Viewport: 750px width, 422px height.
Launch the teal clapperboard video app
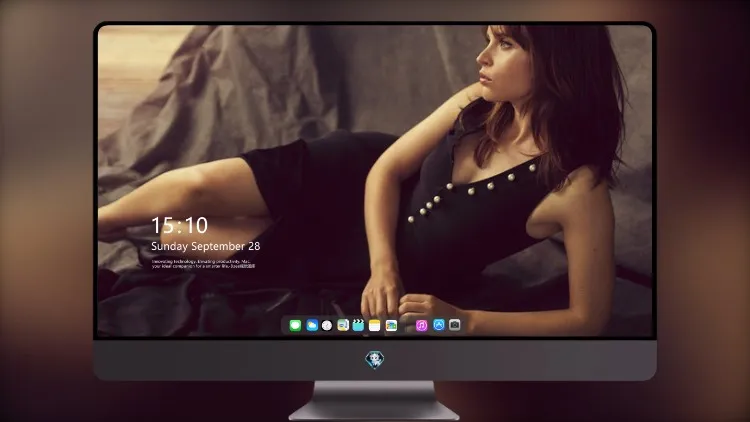pos(358,326)
